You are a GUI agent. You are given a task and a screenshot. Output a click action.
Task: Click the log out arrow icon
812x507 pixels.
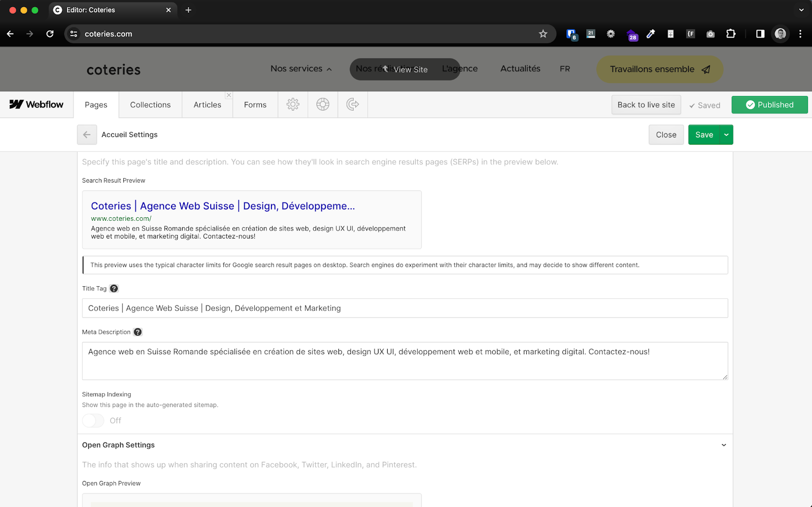pyautogui.click(x=353, y=105)
